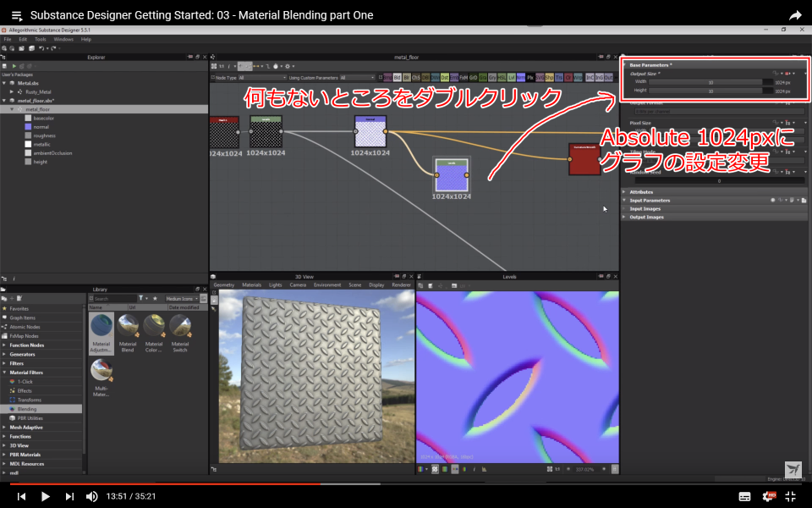
Task: Open the Windows menu
Action: pyautogui.click(x=63, y=39)
